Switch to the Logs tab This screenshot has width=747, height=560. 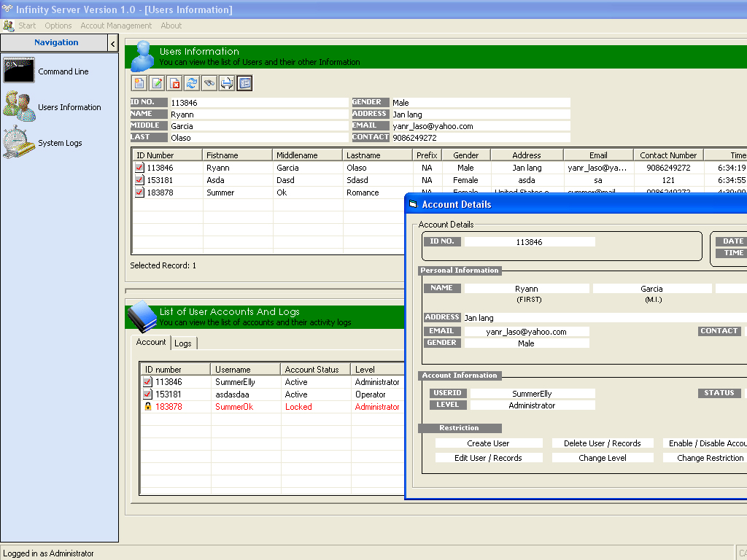click(183, 343)
